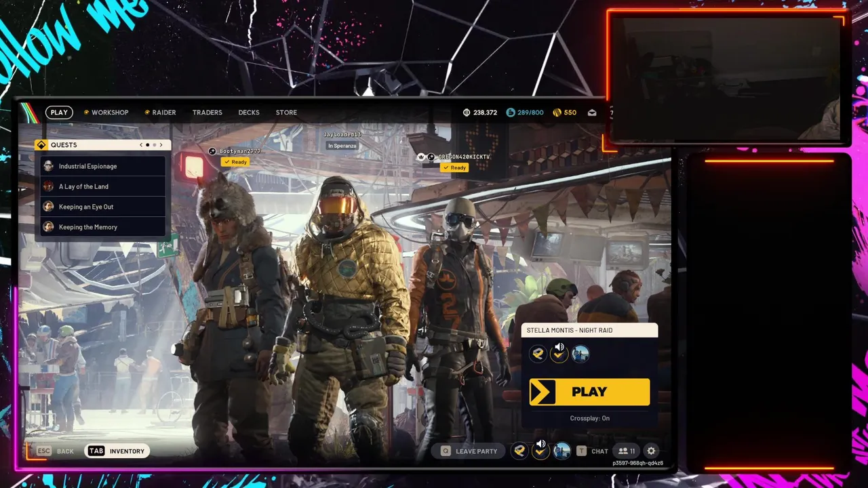
Task: Click Jayloaded13 player name
Action: [342, 135]
